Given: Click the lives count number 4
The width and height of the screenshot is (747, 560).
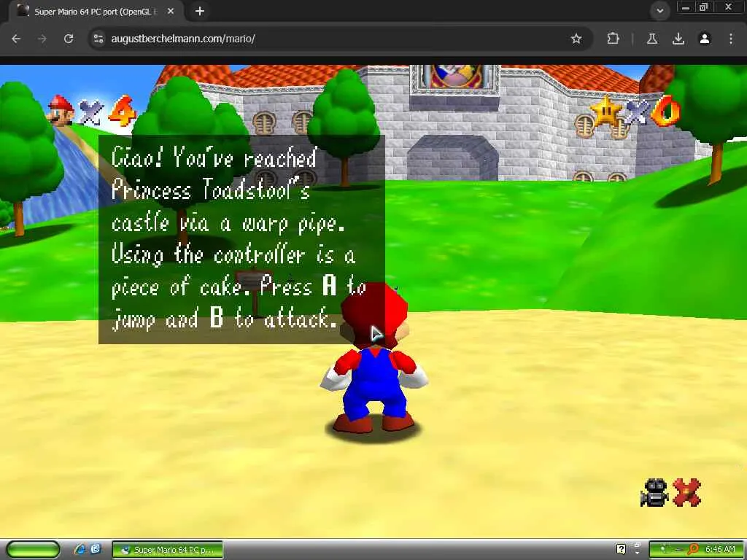Looking at the screenshot, I should [122, 112].
